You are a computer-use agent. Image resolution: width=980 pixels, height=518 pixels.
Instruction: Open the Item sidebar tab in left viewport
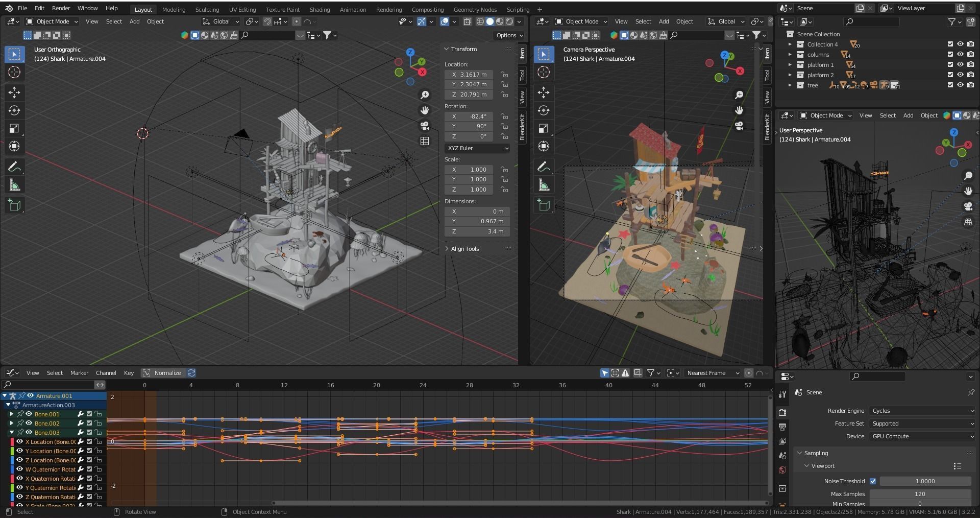(x=522, y=54)
